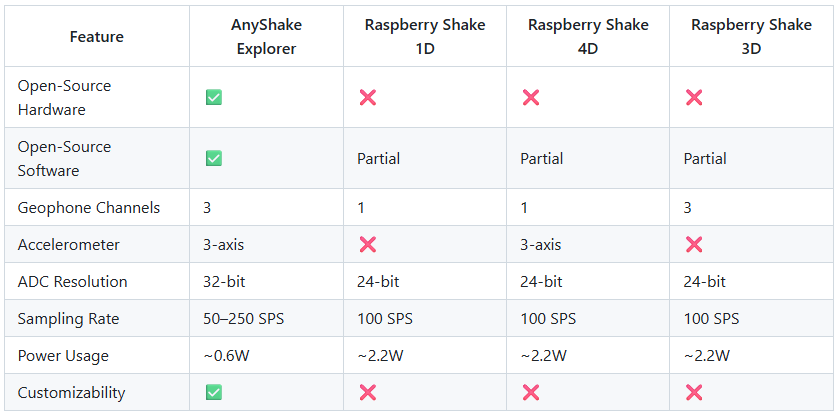The height and width of the screenshot is (417, 839).
Task: Click the Geophone Channels row label
Action: click(x=89, y=208)
